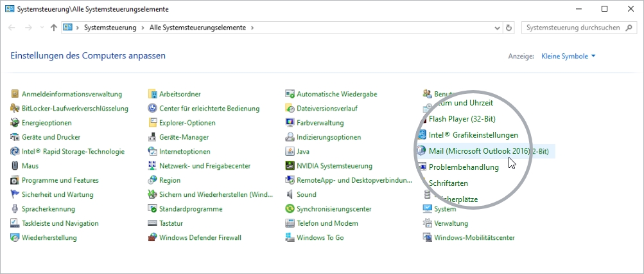Refresh the Control Panel view
Screen dimensions: 644x274
[x=509, y=28]
